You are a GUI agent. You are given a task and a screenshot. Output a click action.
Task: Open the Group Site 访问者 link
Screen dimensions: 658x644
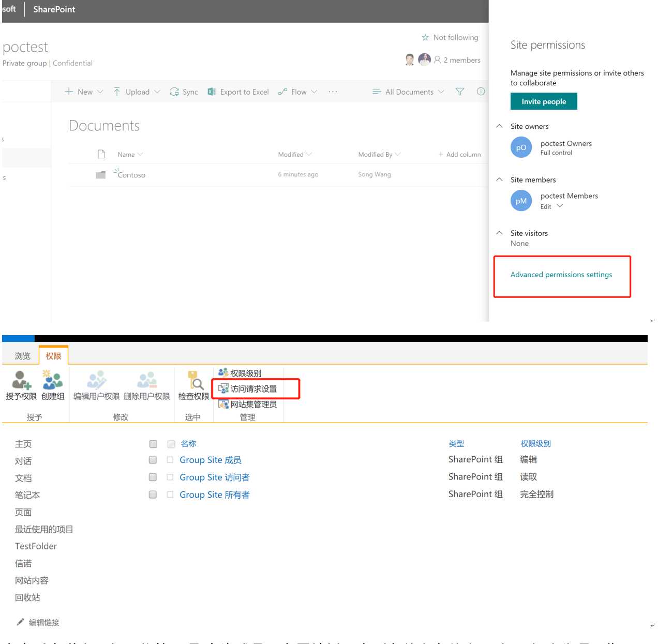pos(215,477)
